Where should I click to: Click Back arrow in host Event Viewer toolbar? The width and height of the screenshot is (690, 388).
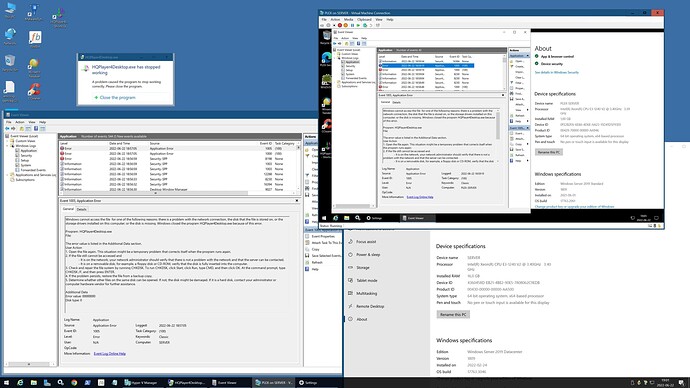pos(7,128)
